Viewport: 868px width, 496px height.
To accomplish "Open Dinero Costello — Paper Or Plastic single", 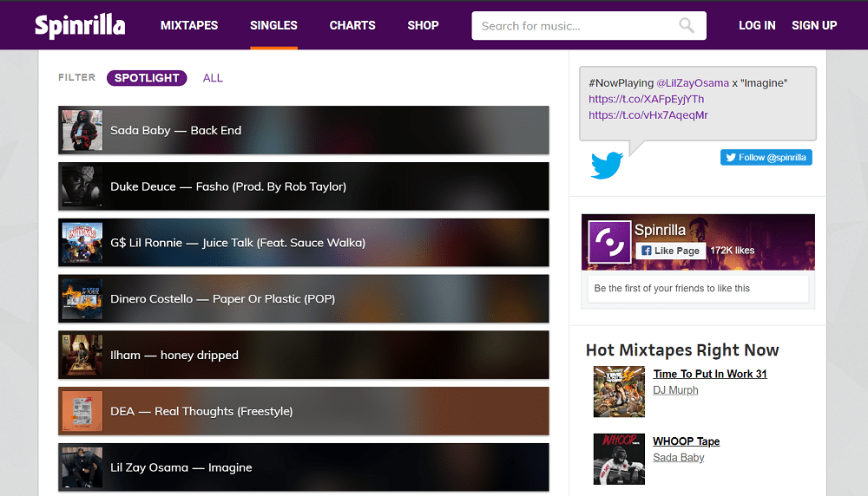I will coord(303,298).
